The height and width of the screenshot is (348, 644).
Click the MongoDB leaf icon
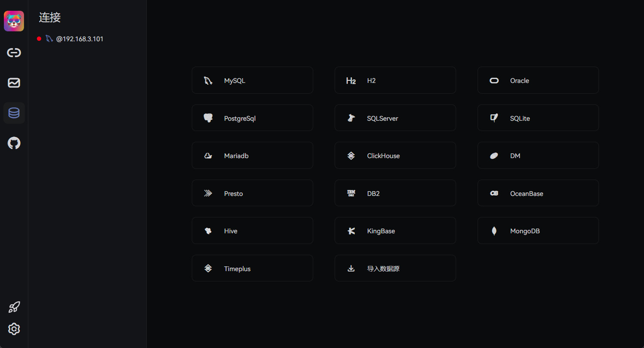tap(494, 231)
